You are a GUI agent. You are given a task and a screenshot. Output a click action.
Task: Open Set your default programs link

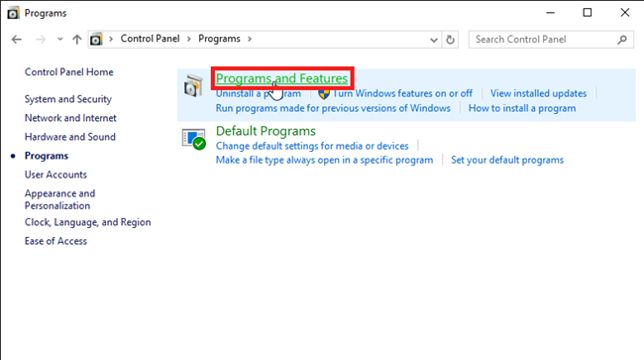pos(507,160)
